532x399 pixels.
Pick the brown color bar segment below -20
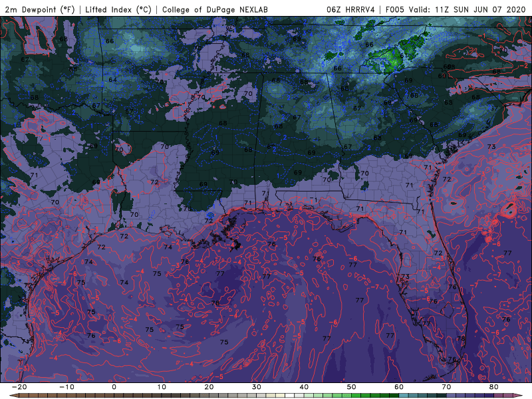[x=23, y=396]
